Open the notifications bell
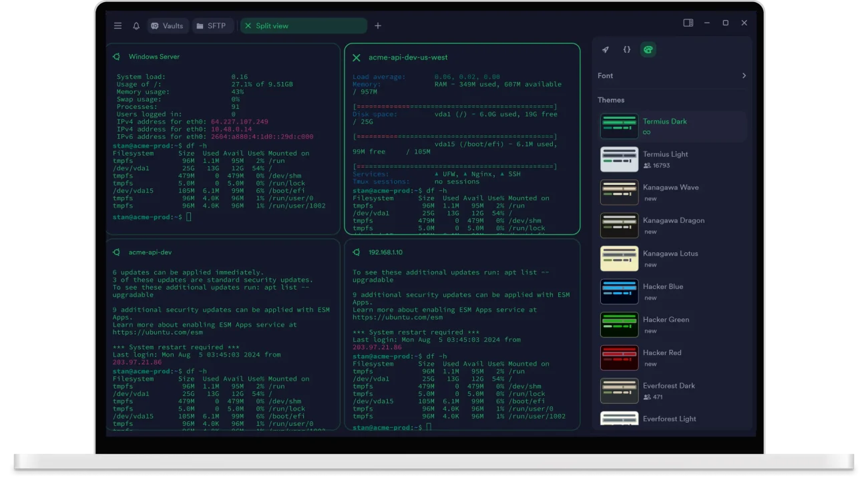 coord(136,26)
